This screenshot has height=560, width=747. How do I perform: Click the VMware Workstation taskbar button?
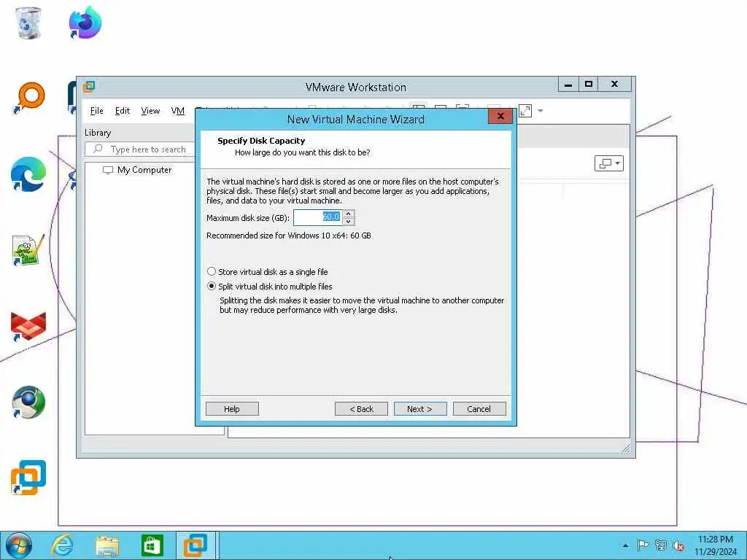[196, 545]
